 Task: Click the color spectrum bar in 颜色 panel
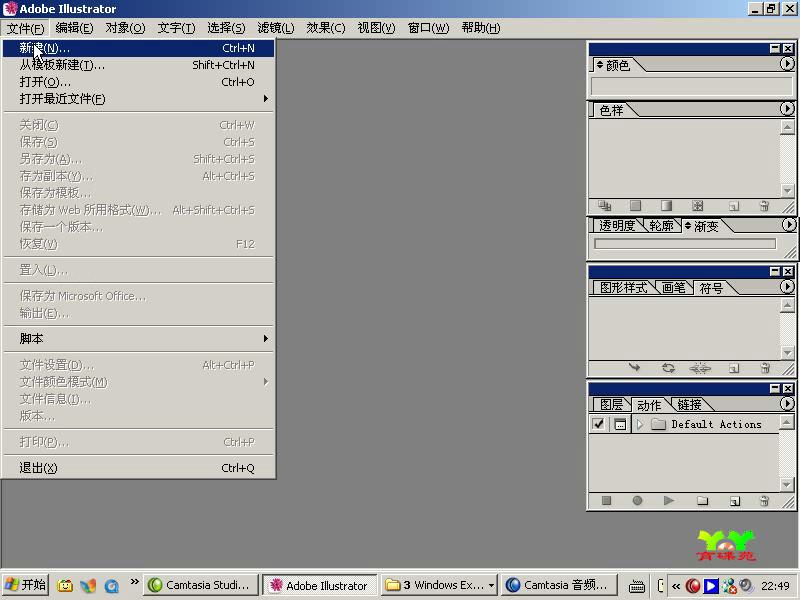click(x=691, y=86)
